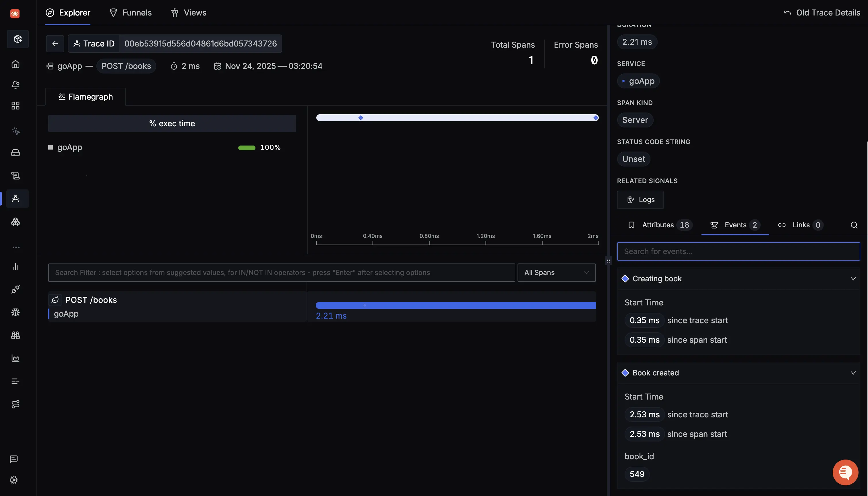868x496 pixels.
Task: Open related Logs button
Action: pyautogui.click(x=640, y=199)
